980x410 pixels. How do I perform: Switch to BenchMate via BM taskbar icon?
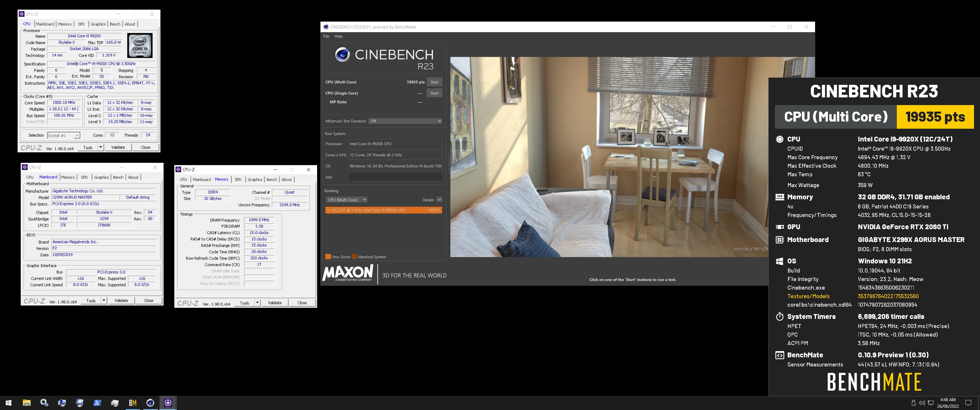coord(133,403)
